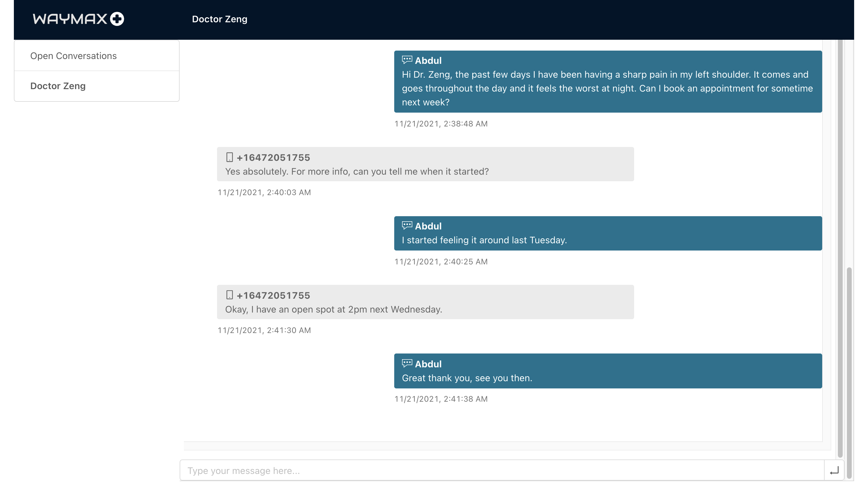Click timestamp 11/21/2021, 2:38:48 AM

pyautogui.click(x=441, y=124)
